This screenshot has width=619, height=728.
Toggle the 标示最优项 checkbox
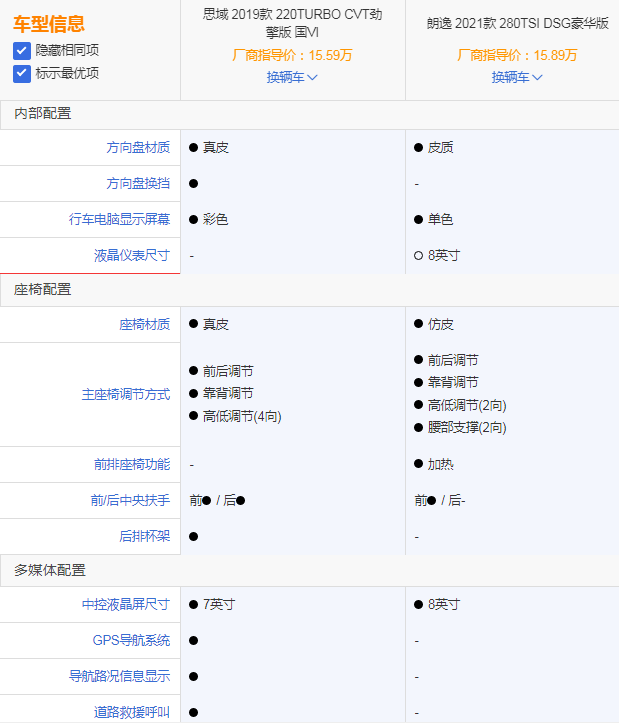22,73
